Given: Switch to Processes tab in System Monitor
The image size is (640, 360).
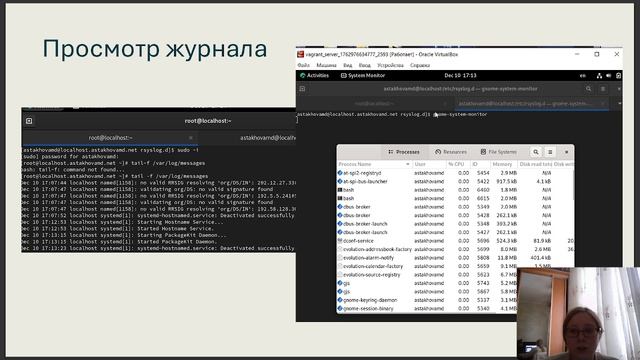Looking at the screenshot, I should [x=404, y=152].
